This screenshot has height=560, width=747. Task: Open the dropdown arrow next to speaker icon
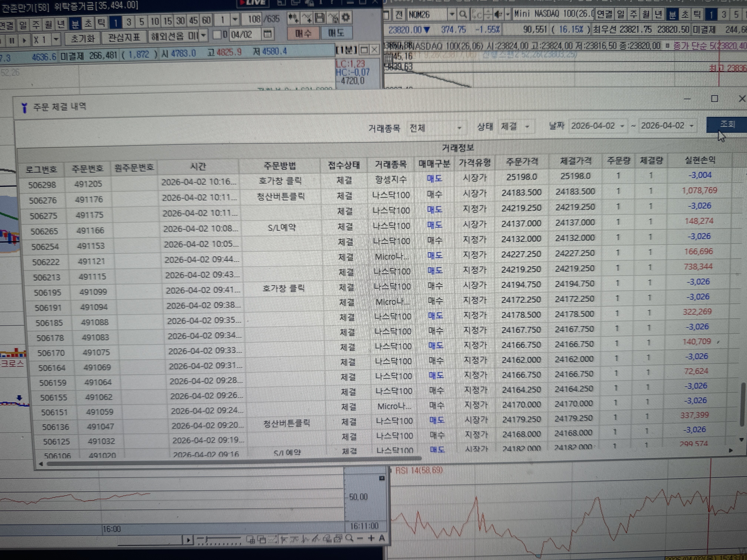pyautogui.click(x=508, y=14)
